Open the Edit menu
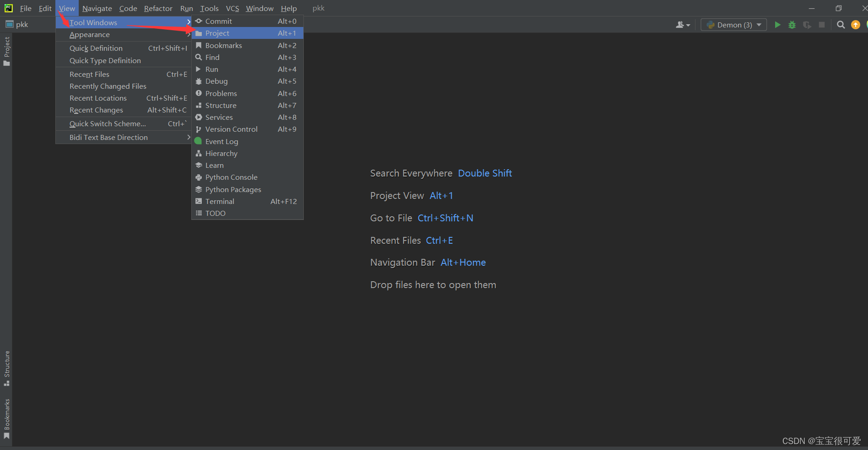 click(x=45, y=8)
